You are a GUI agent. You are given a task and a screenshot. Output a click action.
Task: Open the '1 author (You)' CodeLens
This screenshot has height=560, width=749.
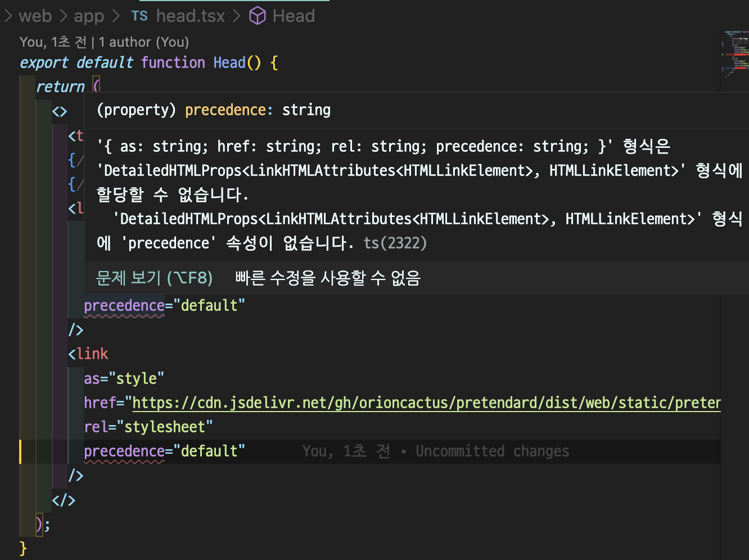point(144,42)
